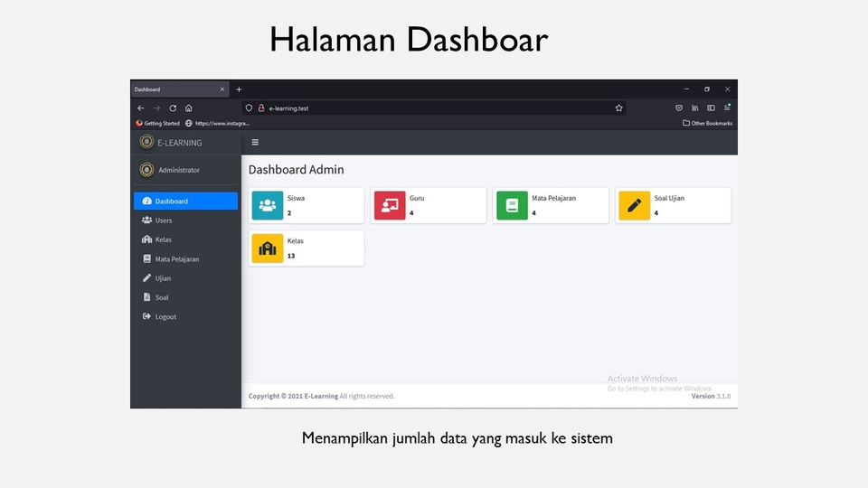Click the shield tracking protection icon
The image size is (868, 488).
250,108
